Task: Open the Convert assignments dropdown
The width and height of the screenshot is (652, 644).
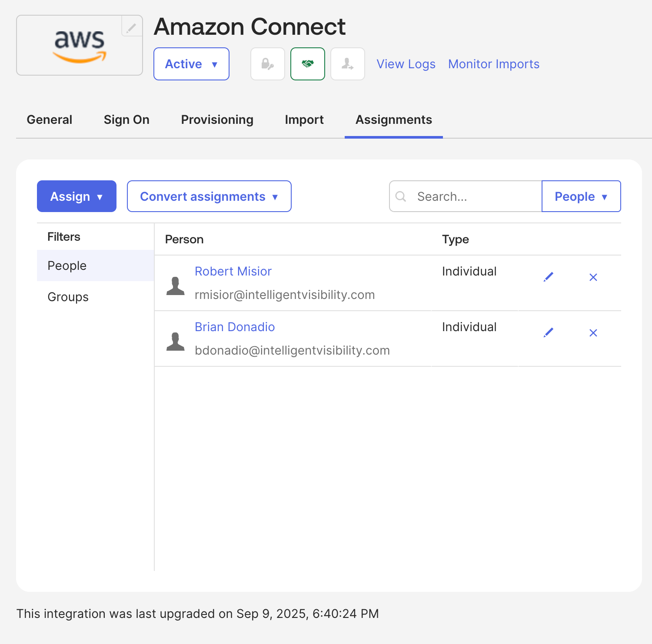Action: pyautogui.click(x=209, y=196)
